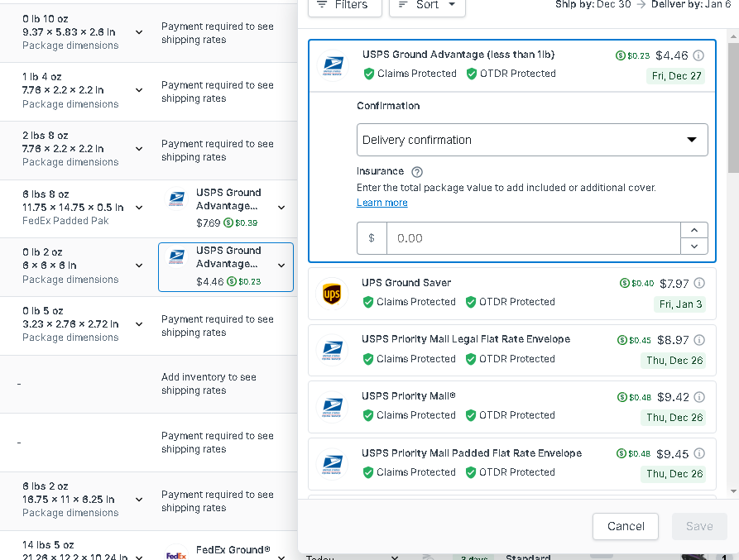The width and height of the screenshot is (739, 560).
Task: Select the UPS Ground Saver rate
Action: [x=511, y=294]
